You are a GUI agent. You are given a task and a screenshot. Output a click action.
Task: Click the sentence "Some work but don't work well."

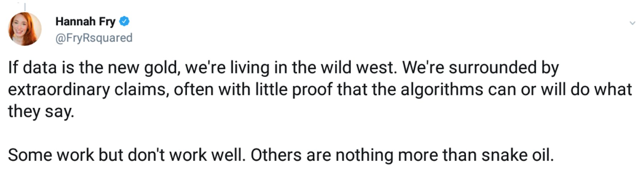click(127, 155)
